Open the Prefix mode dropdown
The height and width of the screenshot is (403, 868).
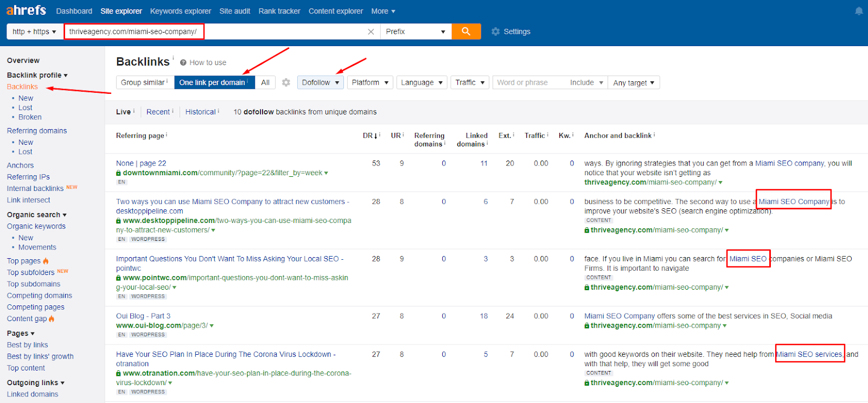[x=416, y=31]
